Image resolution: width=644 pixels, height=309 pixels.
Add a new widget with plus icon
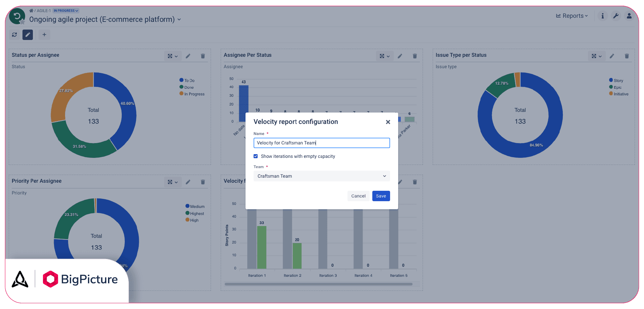pos(44,35)
